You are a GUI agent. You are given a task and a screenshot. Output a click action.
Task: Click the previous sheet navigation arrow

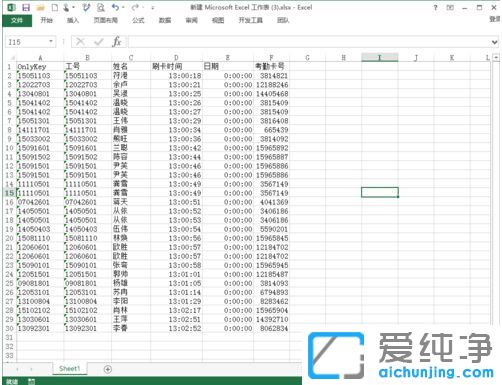17,369
